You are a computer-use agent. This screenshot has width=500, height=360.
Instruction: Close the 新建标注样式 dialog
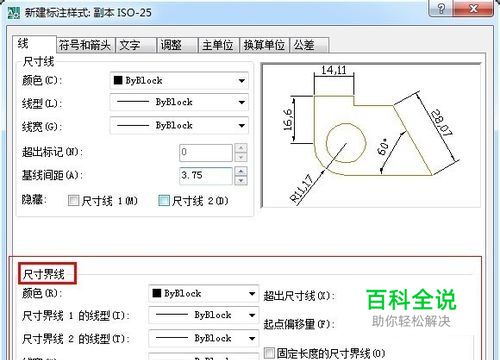point(473,8)
